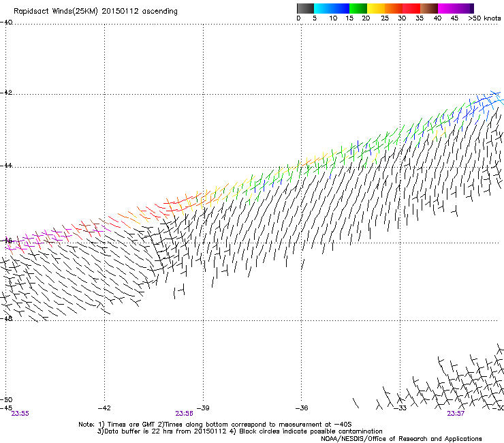
Task: Click the latitude label -44
Action: tap(6, 165)
